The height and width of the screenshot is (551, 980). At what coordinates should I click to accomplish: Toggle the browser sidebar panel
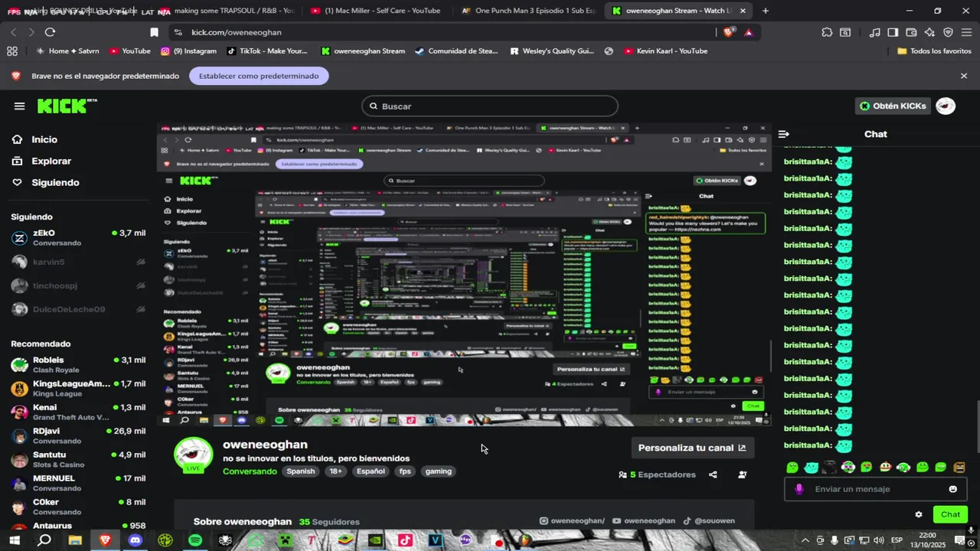coord(893,32)
